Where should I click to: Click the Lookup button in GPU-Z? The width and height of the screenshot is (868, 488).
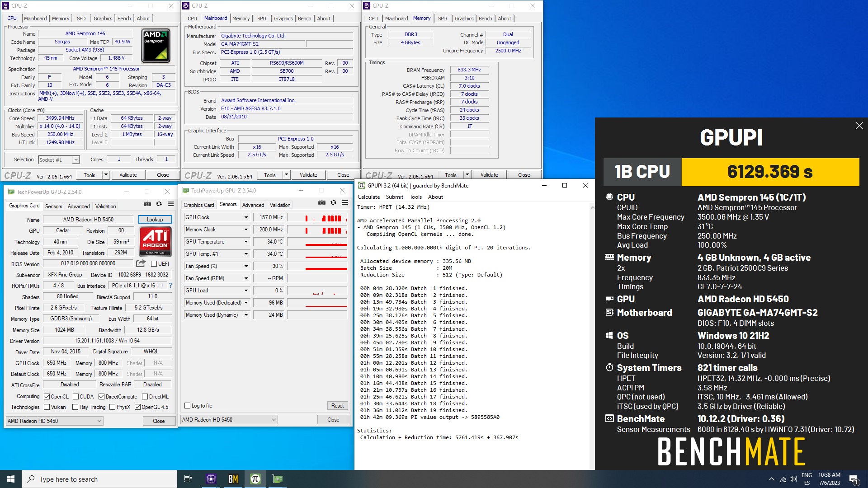tap(155, 220)
